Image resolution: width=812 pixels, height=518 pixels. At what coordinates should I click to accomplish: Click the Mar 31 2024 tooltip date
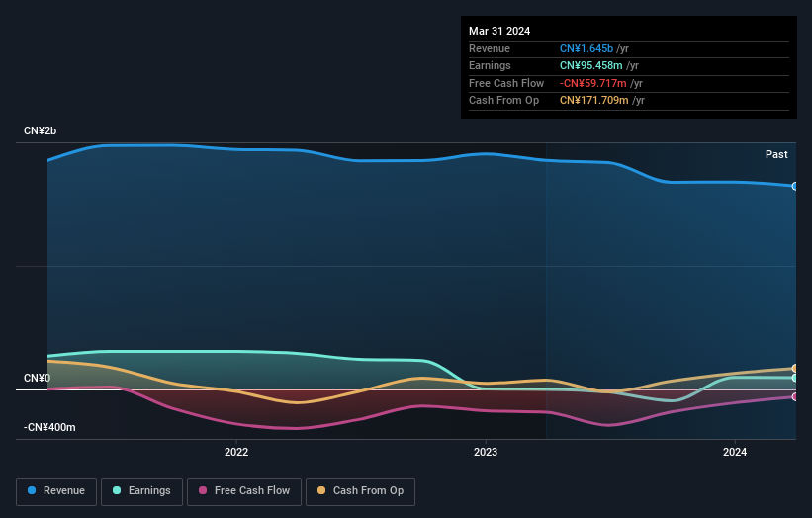[499, 31]
